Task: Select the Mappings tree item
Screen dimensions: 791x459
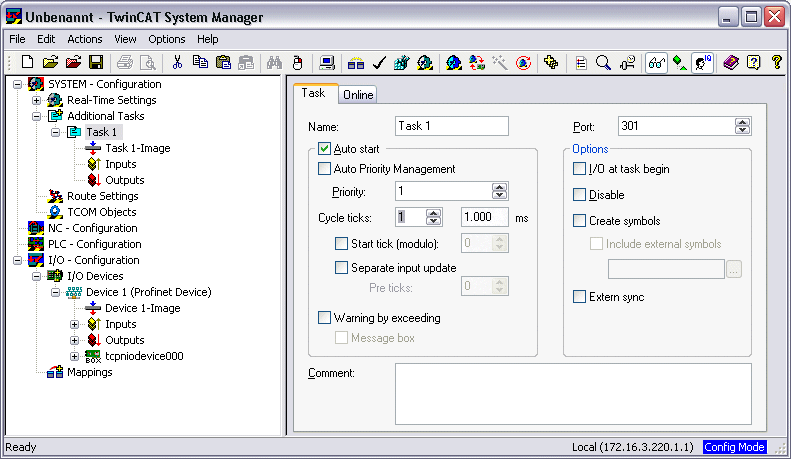Action: pyautogui.click(x=89, y=372)
